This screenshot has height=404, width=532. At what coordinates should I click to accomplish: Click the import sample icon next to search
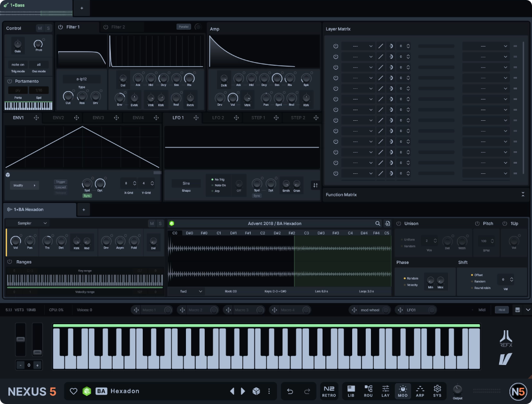click(x=387, y=224)
